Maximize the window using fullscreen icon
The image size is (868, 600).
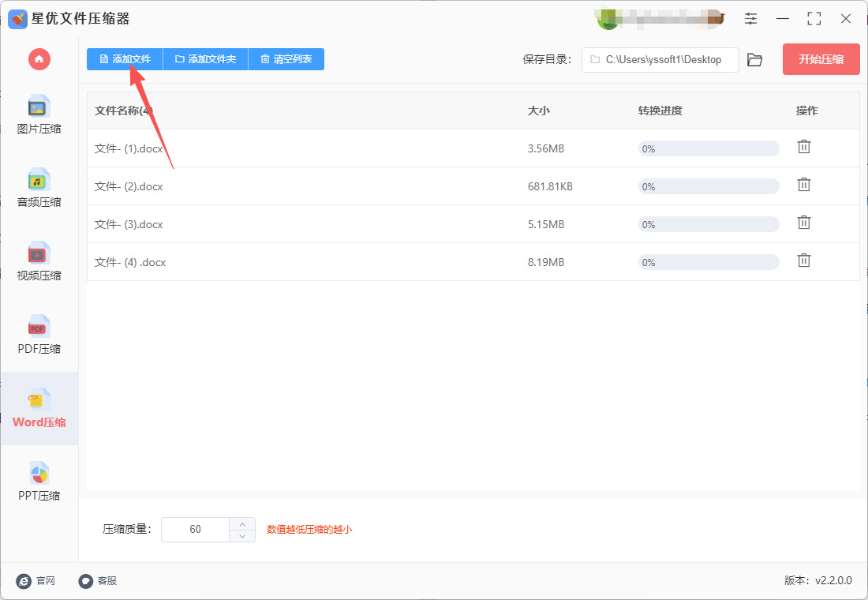point(814,18)
